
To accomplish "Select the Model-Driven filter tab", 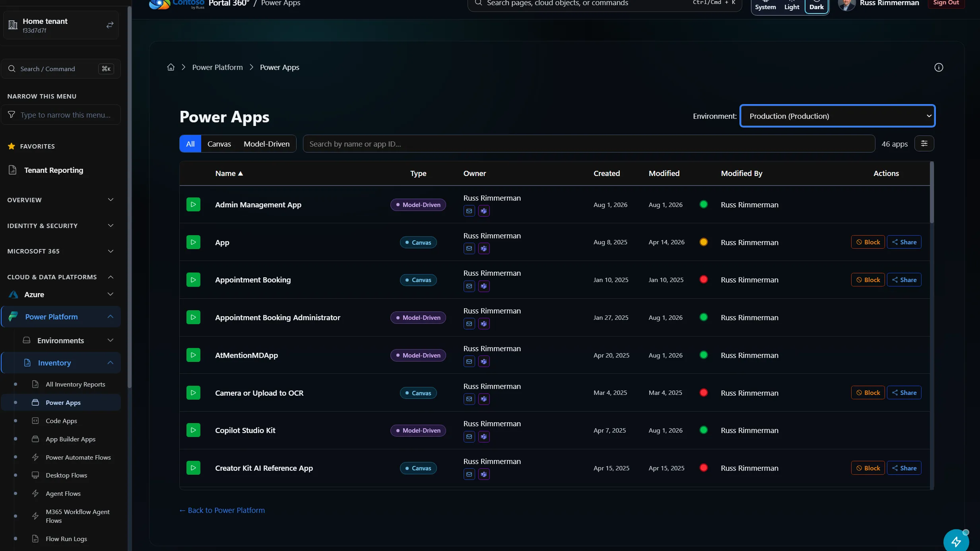I will pyautogui.click(x=267, y=144).
